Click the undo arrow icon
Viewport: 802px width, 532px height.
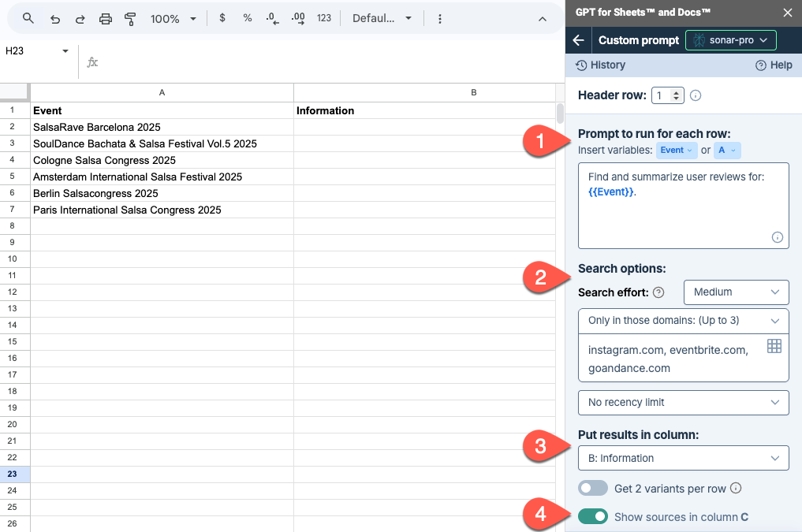[x=54, y=19]
